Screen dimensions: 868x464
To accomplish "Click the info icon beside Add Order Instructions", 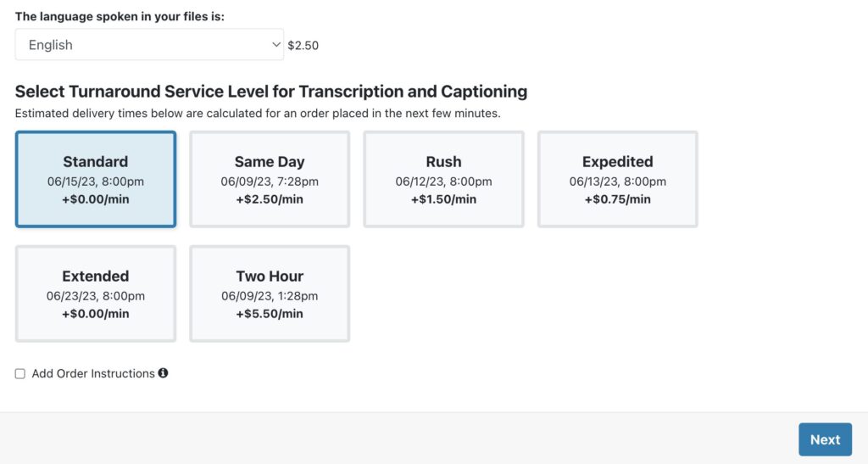I will [163, 372].
